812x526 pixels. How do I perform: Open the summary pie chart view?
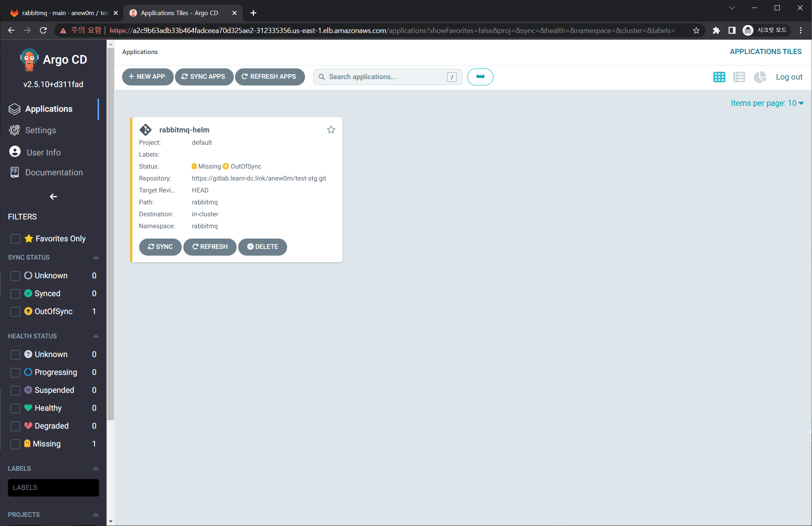coord(760,77)
